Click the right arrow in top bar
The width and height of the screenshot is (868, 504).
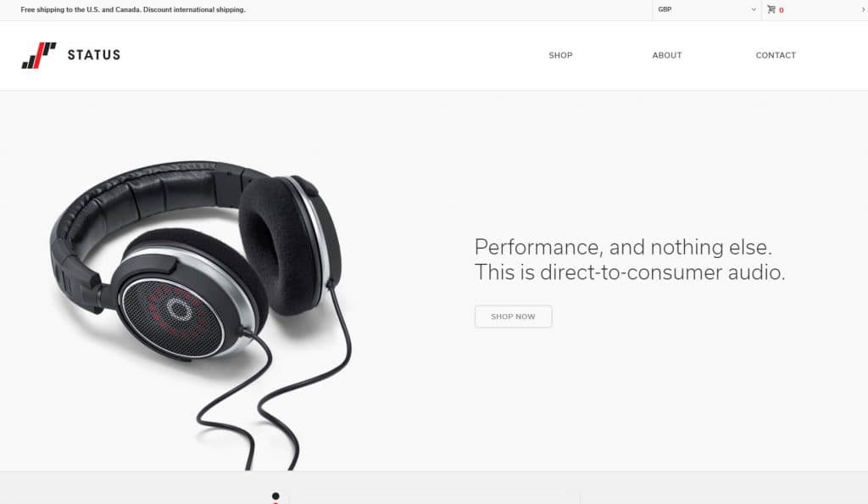click(863, 9)
